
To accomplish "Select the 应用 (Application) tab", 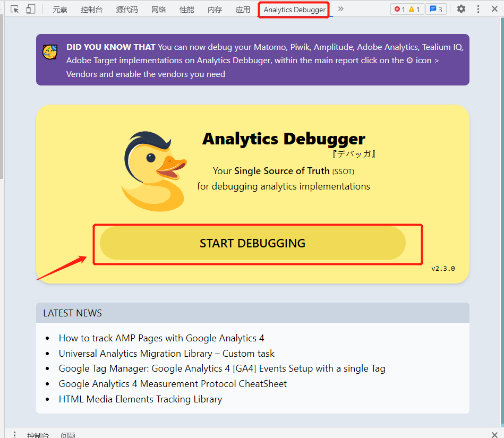I will pos(243,10).
